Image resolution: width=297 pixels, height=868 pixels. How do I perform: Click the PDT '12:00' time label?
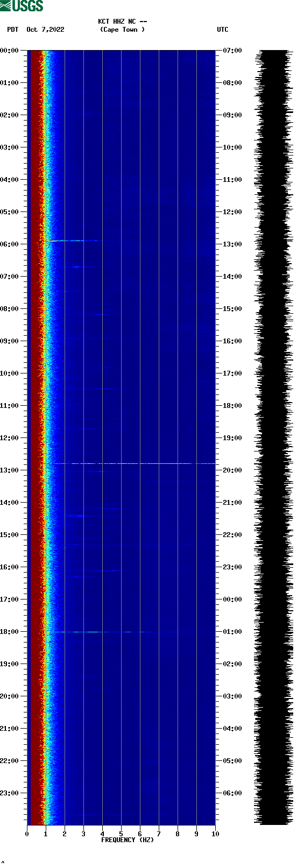[x=10, y=438]
